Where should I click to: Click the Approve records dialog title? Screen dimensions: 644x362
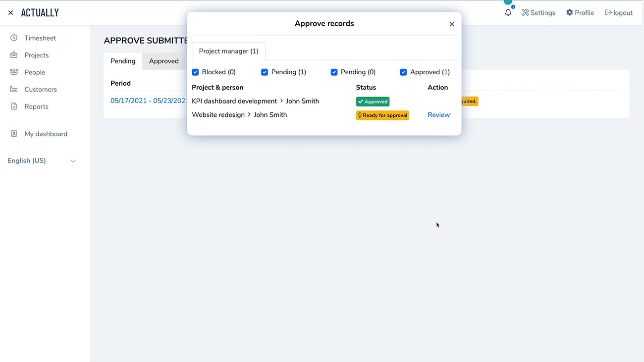[324, 24]
